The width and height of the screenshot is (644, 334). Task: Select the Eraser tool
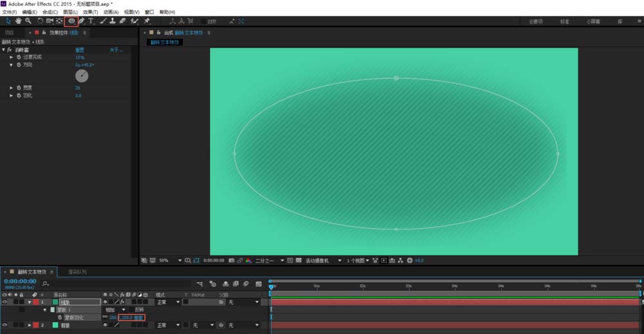point(123,21)
